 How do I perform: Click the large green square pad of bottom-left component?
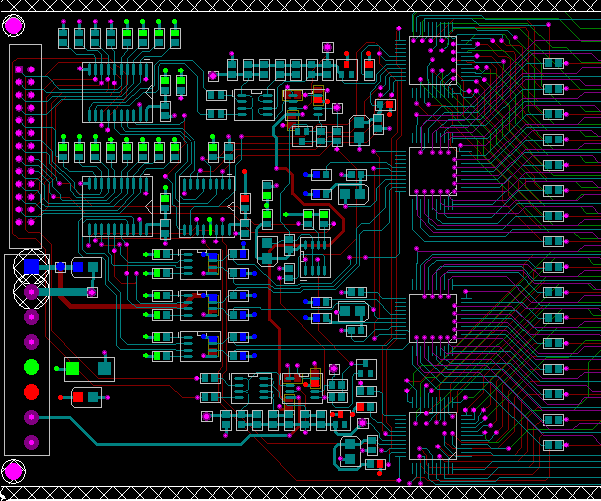[73, 368]
